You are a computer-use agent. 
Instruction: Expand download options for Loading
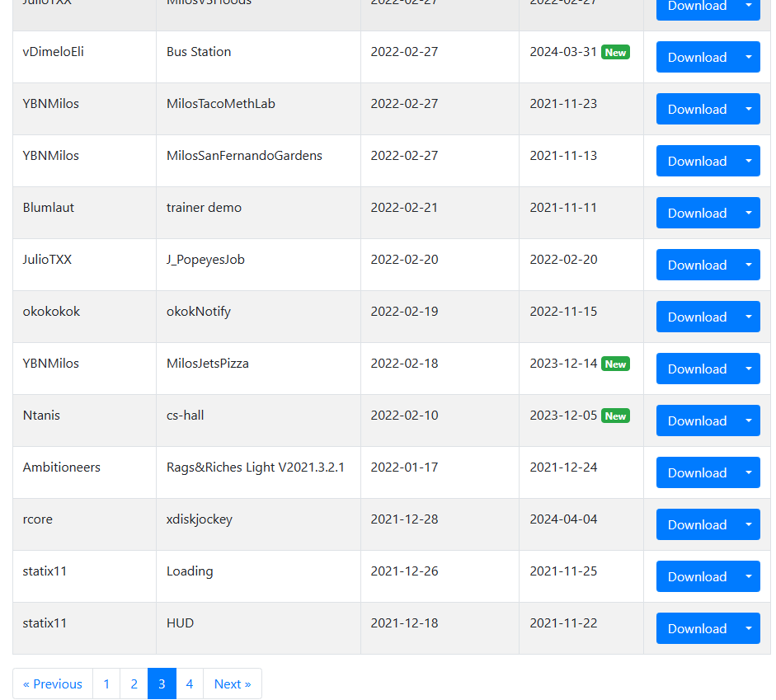coord(749,576)
